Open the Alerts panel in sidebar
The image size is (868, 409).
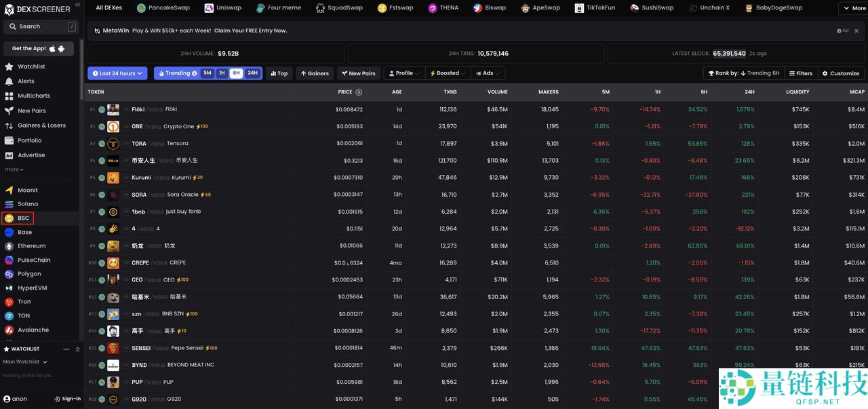[26, 80]
